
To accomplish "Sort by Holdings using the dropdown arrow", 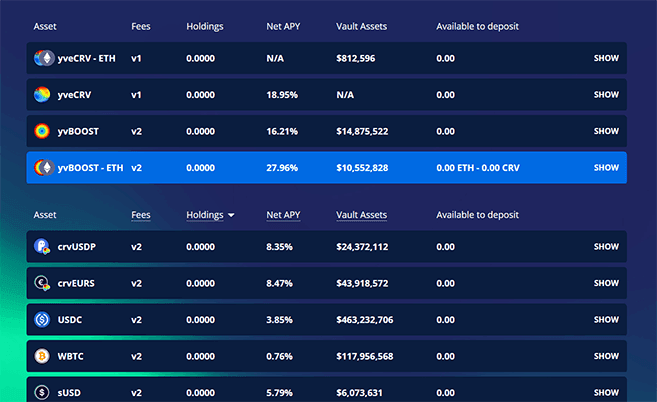I will [232, 215].
